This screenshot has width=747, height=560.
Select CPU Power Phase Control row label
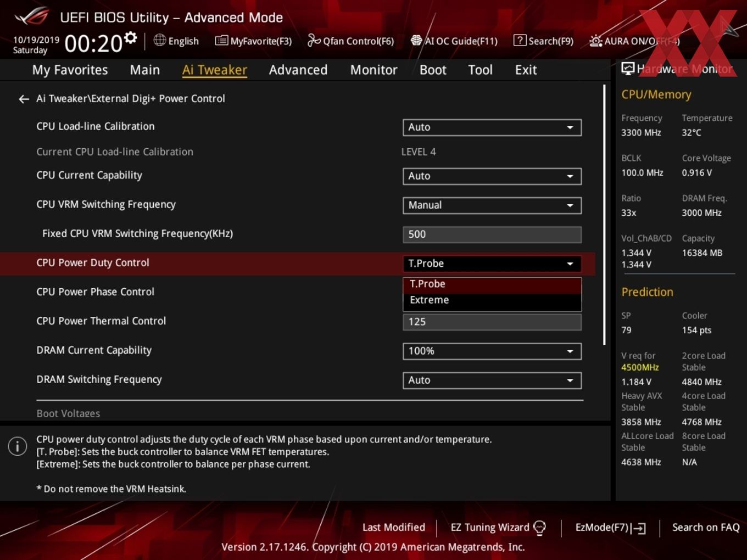95,292
